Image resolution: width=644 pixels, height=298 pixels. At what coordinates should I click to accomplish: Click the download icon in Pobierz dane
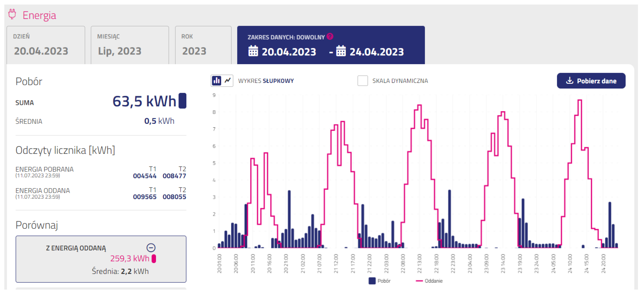click(x=569, y=81)
